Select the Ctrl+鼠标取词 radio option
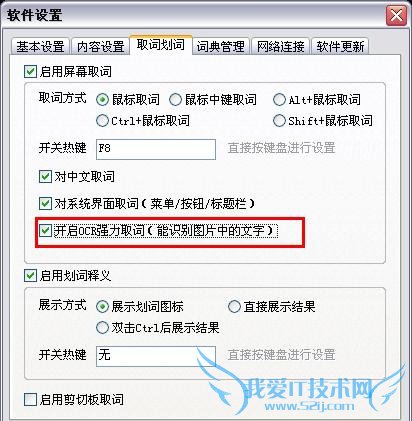The image size is (412, 421). [x=102, y=120]
